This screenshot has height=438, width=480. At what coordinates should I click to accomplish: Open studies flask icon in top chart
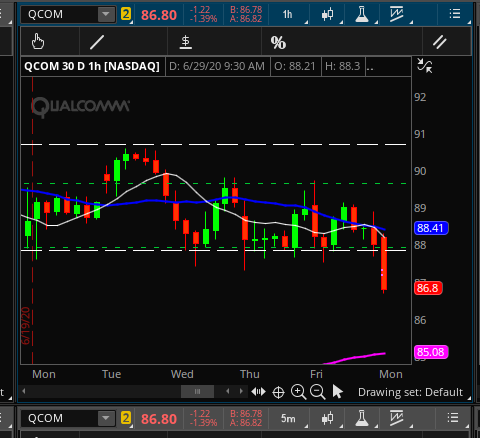[x=362, y=14]
